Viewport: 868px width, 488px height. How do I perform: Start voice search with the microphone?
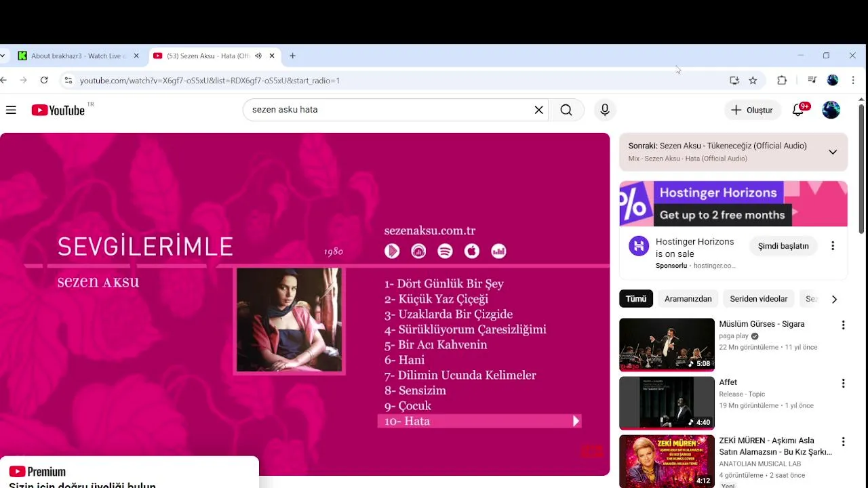pyautogui.click(x=605, y=110)
